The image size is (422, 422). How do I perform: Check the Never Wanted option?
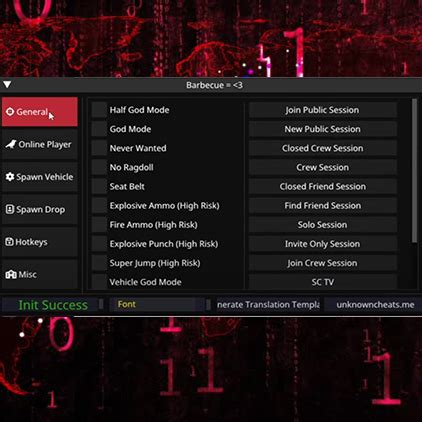[99, 148]
